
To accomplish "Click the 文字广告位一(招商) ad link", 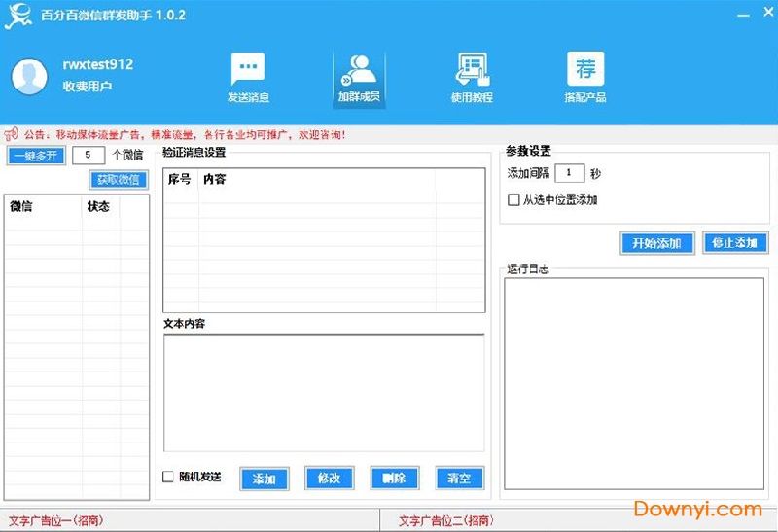I will pos(56,520).
